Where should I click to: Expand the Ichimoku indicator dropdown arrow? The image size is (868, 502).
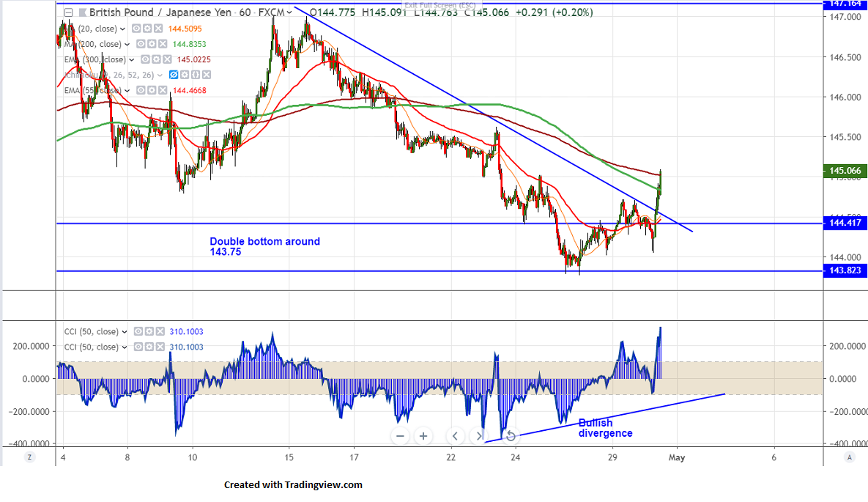coord(160,75)
